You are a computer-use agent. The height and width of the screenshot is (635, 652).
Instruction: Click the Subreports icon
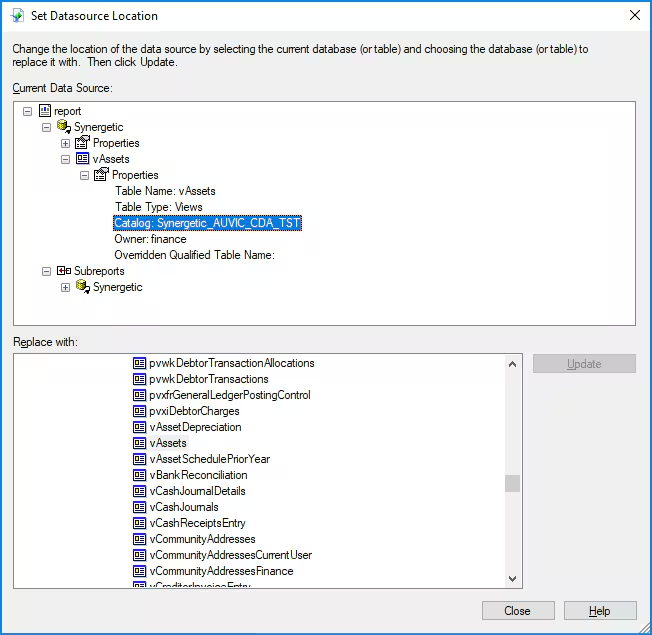64,271
